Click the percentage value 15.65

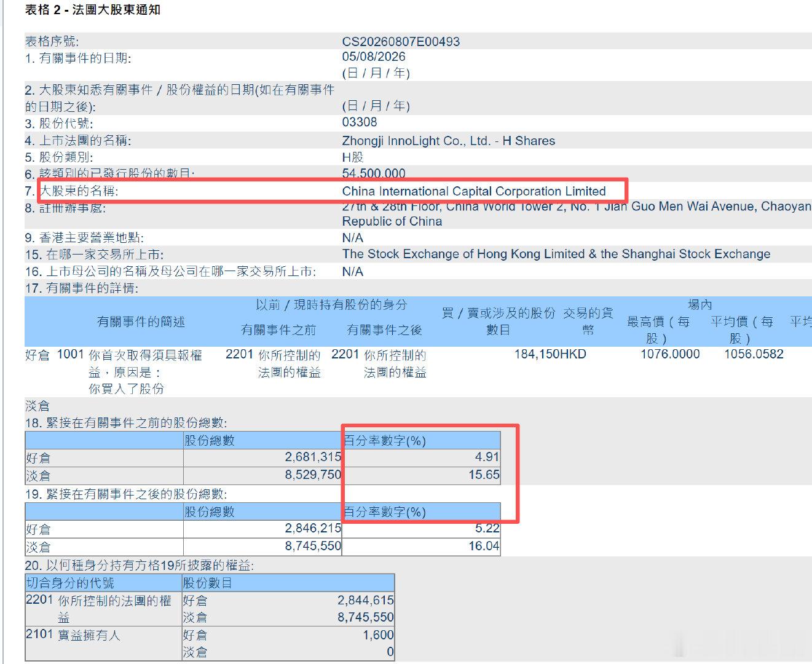[484, 475]
